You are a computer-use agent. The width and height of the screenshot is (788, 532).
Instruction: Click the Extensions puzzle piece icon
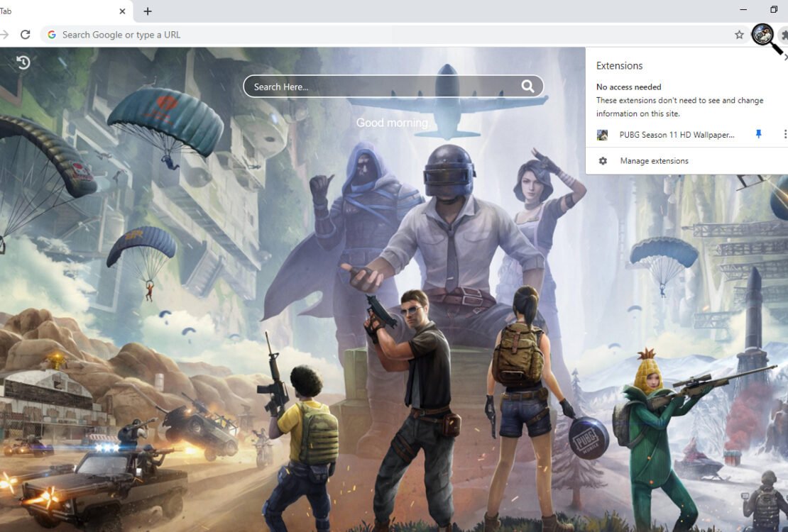click(x=784, y=35)
